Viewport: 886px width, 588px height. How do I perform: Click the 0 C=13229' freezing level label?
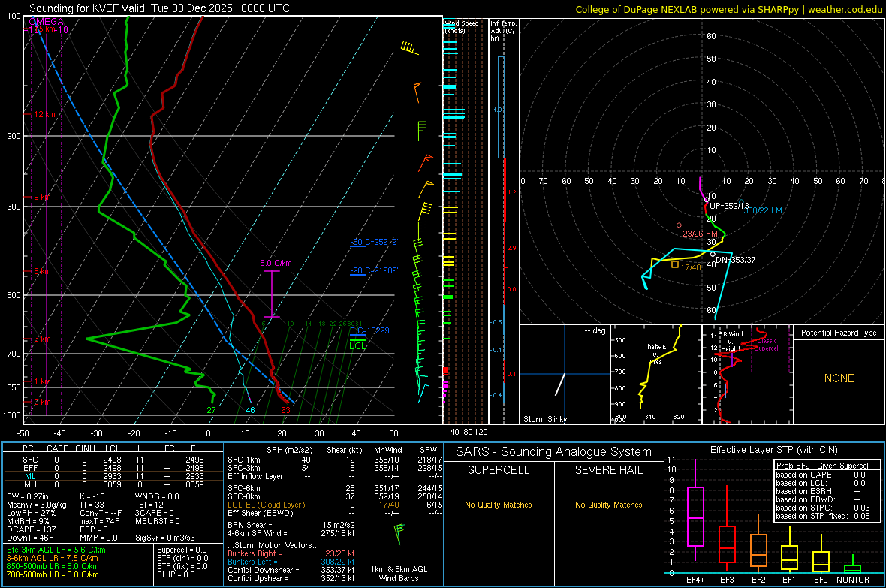click(370, 330)
